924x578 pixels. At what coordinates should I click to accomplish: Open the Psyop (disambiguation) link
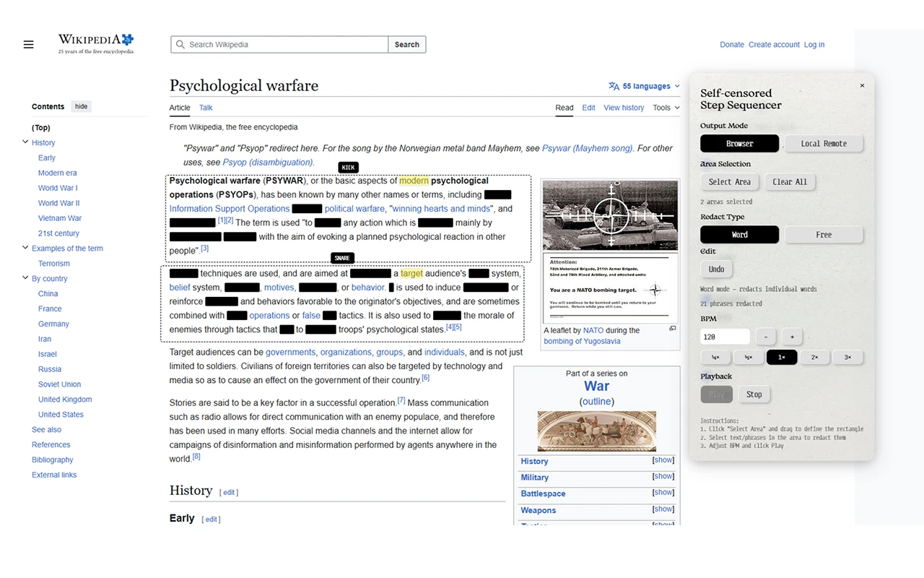click(269, 163)
